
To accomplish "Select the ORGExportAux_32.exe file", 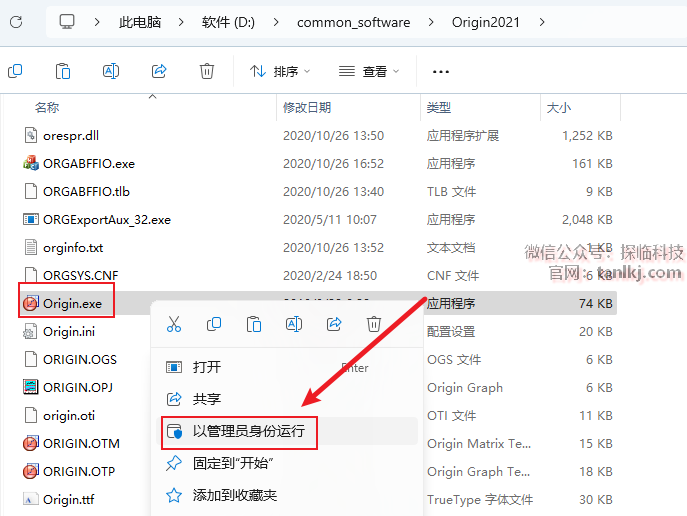I will point(106,219).
